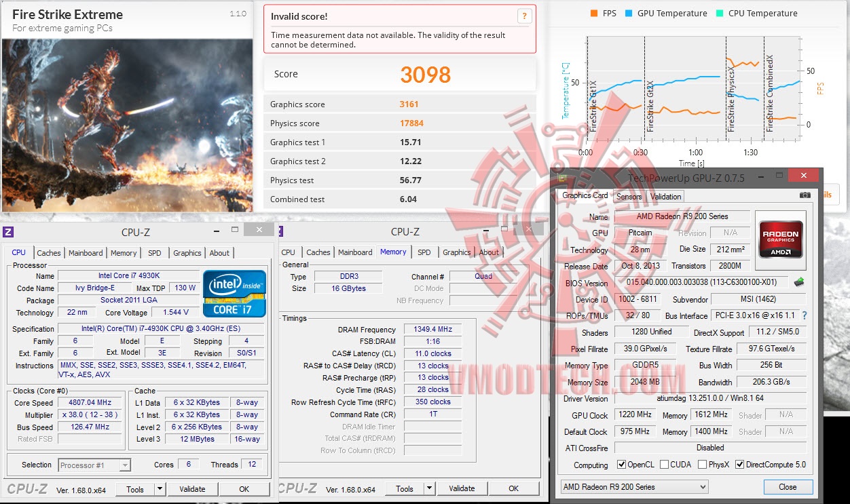This screenshot has height=504, width=850.
Task: Close the left CPU-Z window with X
Action: click(x=259, y=231)
